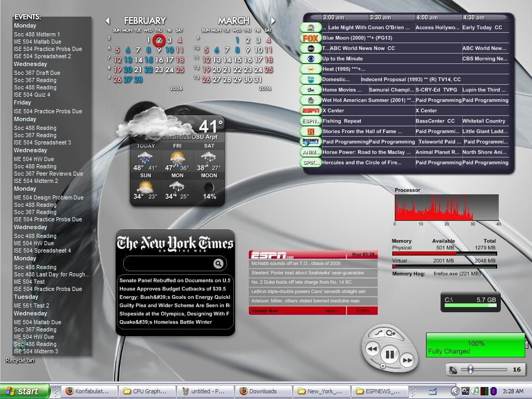Advance calendar with right arrow next to March
This screenshot has width=532, height=399.
tap(273, 21)
